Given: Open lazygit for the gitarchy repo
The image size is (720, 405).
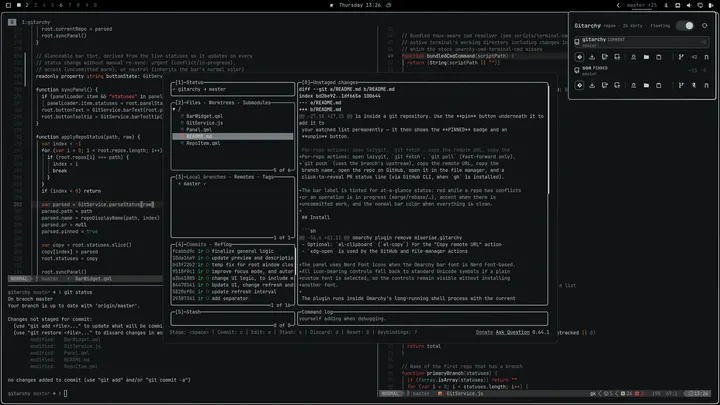Looking at the screenshot, I should tap(579, 57).
